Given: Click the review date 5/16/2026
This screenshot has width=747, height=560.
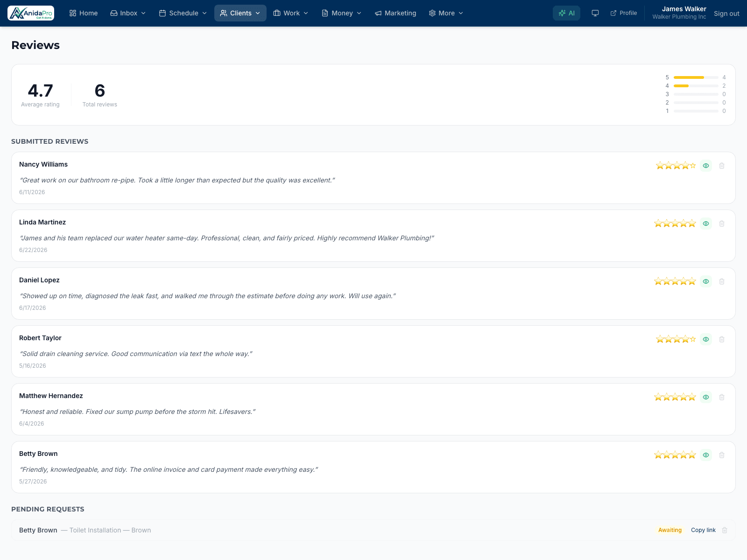Looking at the screenshot, I should tap(33, 366).
